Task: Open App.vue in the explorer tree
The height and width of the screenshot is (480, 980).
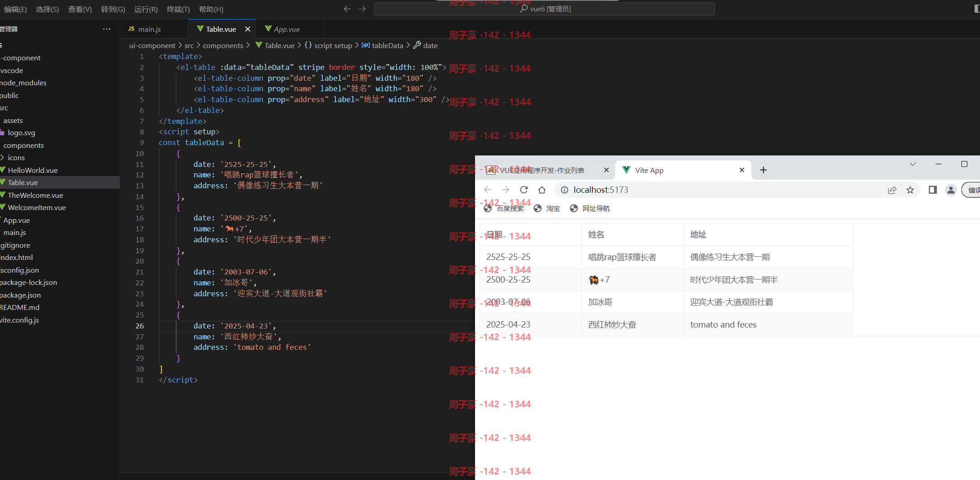Action: [x=16, y=220]
